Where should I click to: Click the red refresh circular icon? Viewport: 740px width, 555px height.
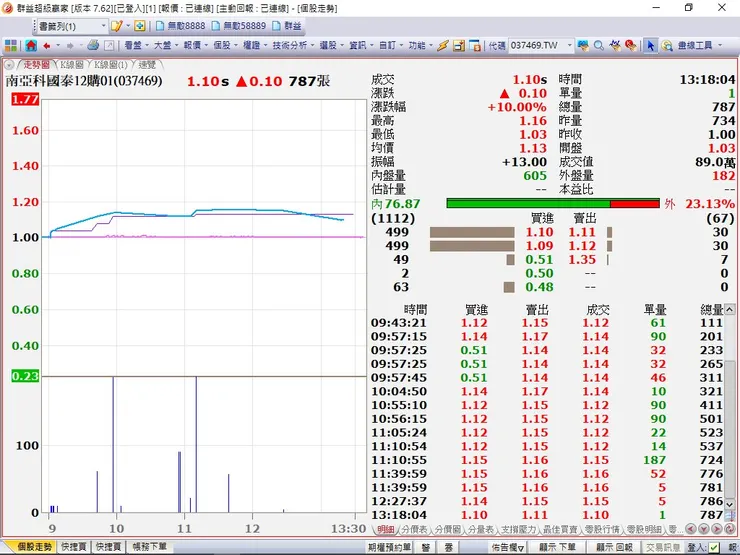[730, 529]
